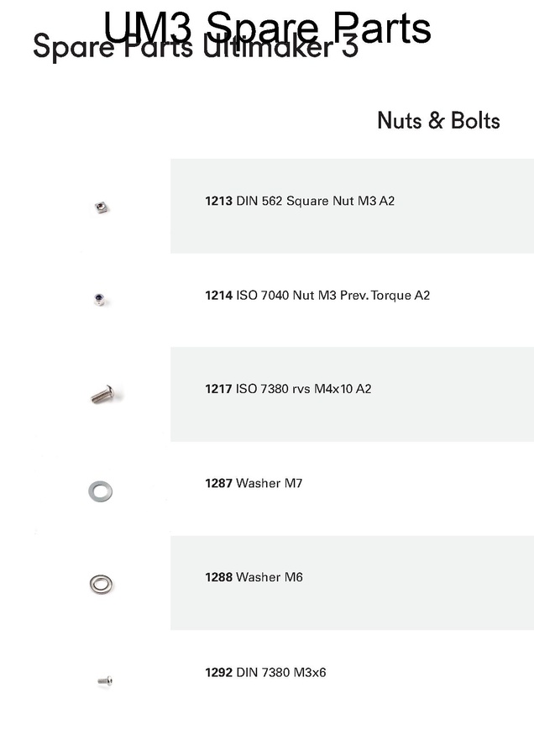Click the ISO 7380 rvs M4x10 A2 label
Screen dimensions: 534x756
point(303,389)
